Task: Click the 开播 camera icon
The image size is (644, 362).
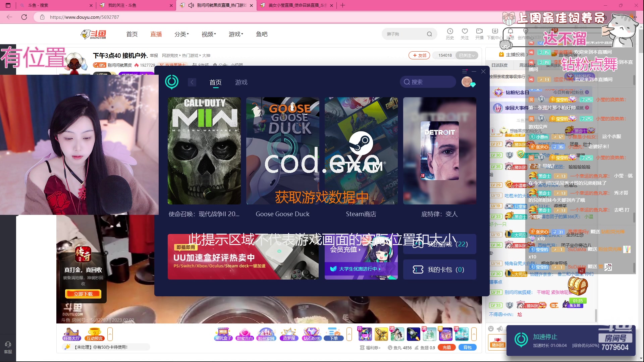Action: (479, 34)
